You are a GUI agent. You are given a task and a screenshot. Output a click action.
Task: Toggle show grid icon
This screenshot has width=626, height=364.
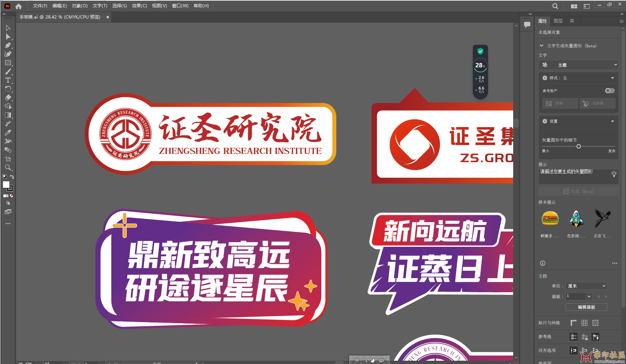pyautogui.click(x=585, y=323)
